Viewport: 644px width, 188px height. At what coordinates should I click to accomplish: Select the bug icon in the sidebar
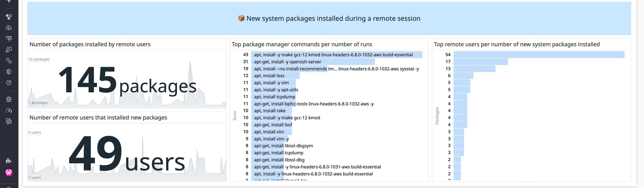pyautogui.click(x=9, y=99)
